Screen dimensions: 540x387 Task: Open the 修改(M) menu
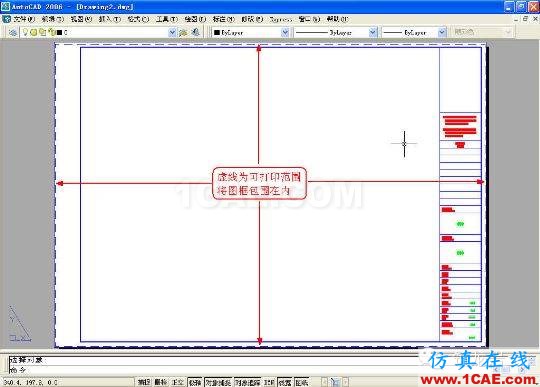point(252,19)
